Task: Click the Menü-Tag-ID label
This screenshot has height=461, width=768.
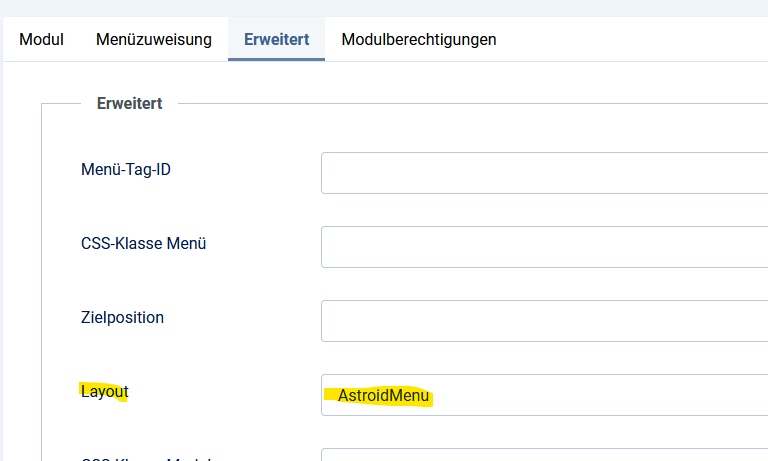Action: point(126,169)
